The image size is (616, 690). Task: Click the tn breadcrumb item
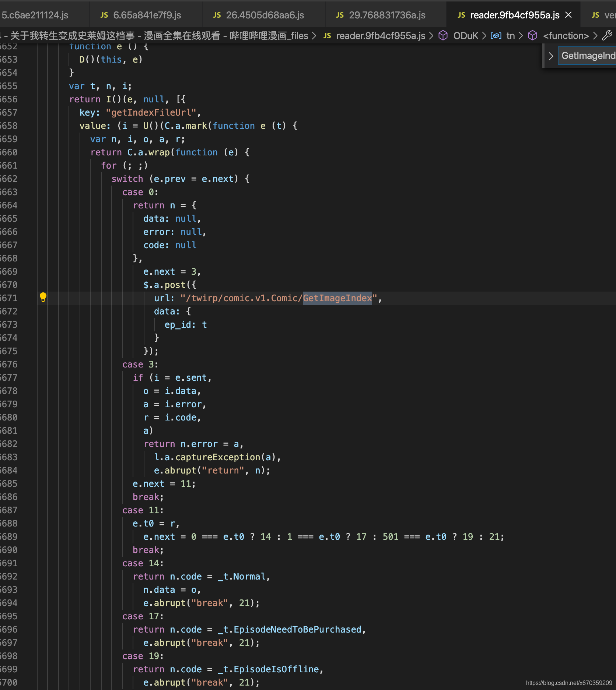click(x=510, y=36)
